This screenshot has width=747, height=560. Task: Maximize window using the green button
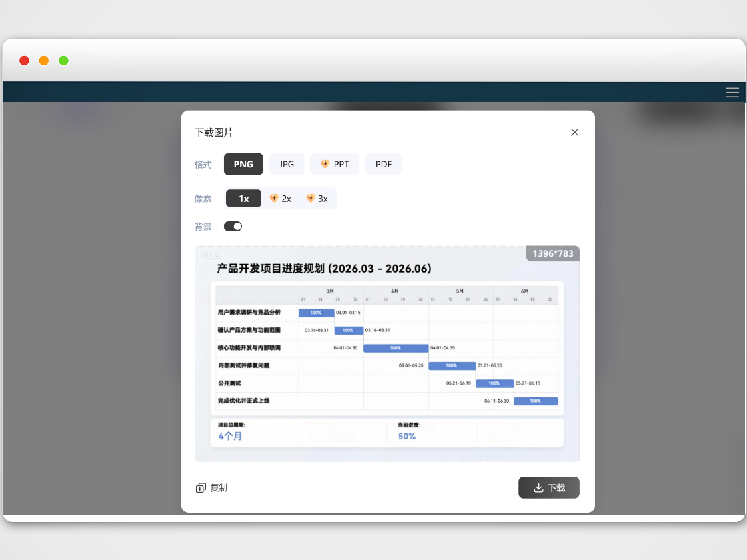[x=63, y=61]
